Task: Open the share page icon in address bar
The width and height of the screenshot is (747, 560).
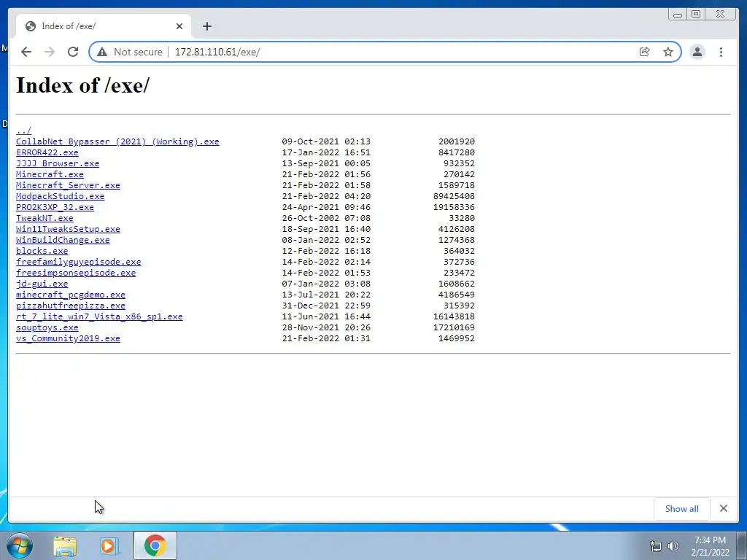Action: click(x=645, y=52)
